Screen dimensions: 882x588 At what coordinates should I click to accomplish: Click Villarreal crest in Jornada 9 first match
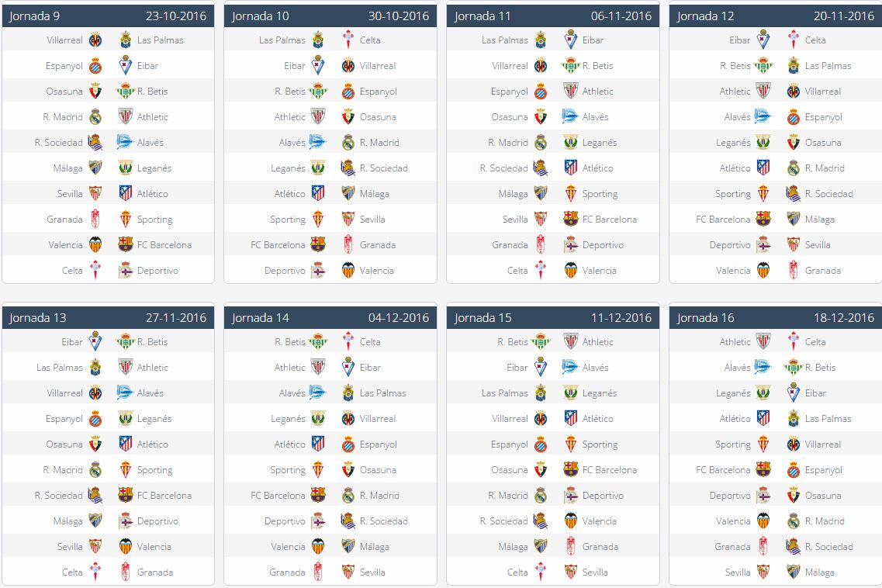pyautogui.click(x=95, y=40)
